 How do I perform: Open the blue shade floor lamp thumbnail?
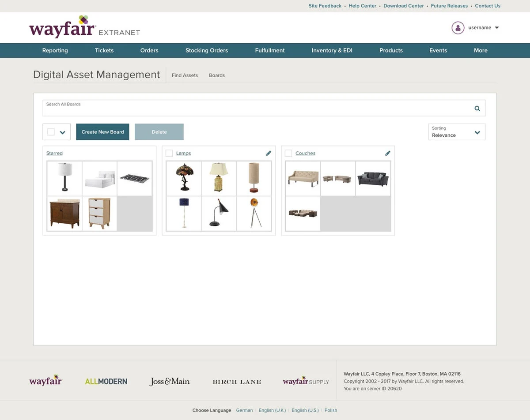tap(184, 214)
